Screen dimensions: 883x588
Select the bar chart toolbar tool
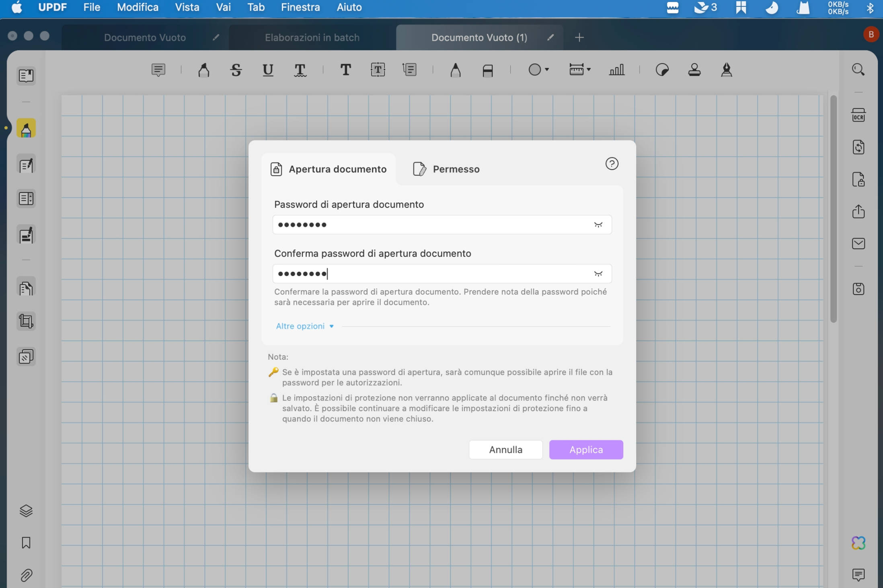pos(616,70)
